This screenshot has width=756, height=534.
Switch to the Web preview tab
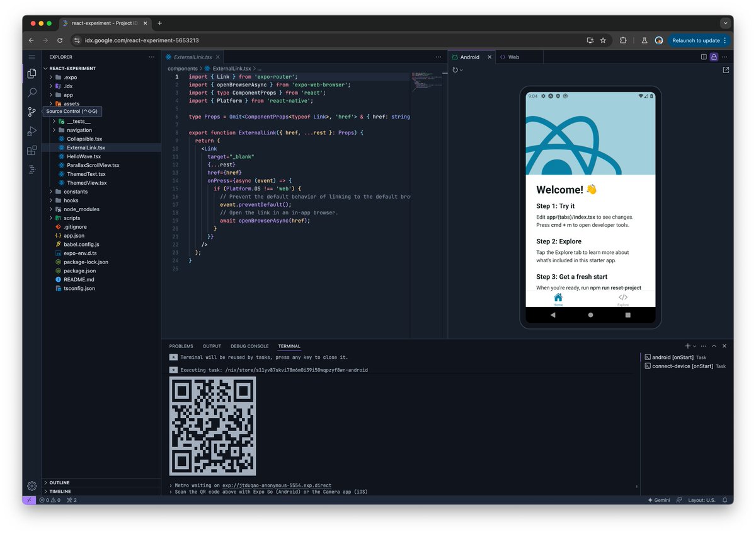(x=513, y=56)
